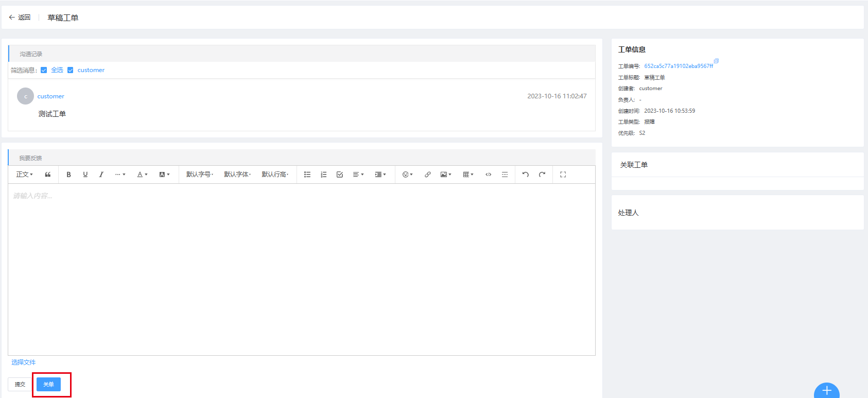Insert a todo checklist
868x398 pixels.
(340, 175)
